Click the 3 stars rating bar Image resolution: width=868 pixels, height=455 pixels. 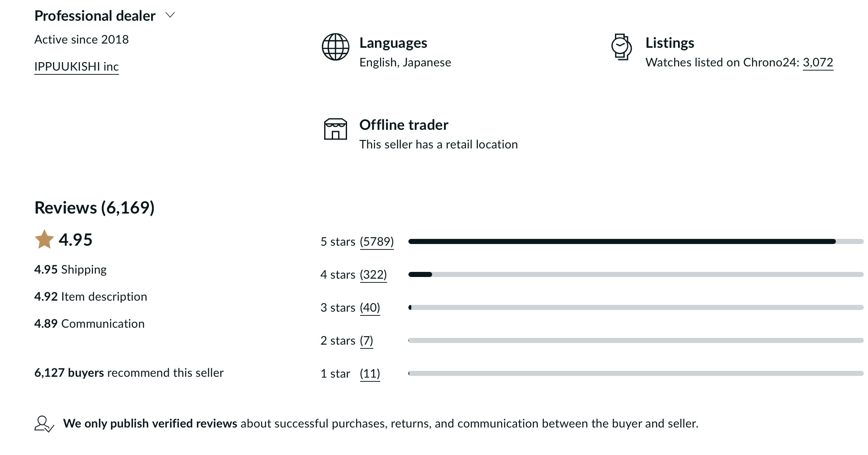(x=635, y=307)
